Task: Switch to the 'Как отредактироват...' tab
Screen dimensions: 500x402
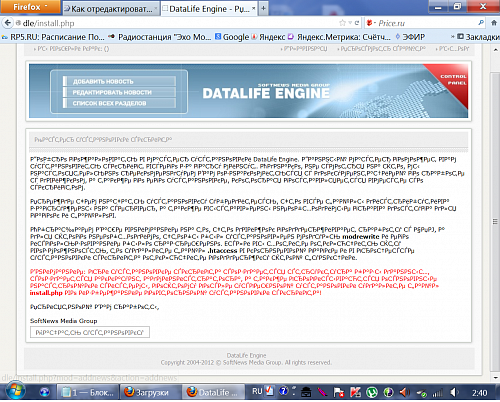Action: click(111, 9)
